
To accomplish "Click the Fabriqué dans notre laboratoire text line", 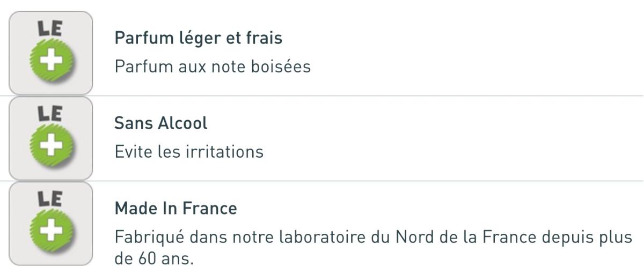I will (374, 237).
